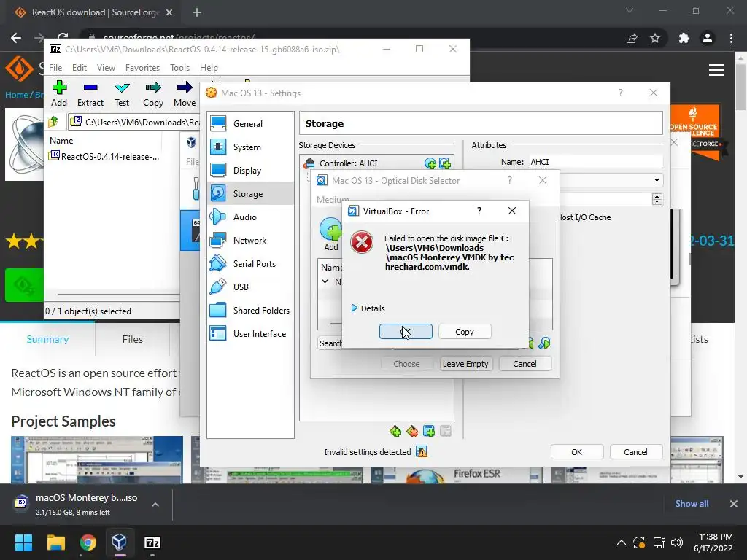
Task: Click the port count spinner arrows
Action: (657, 199)
